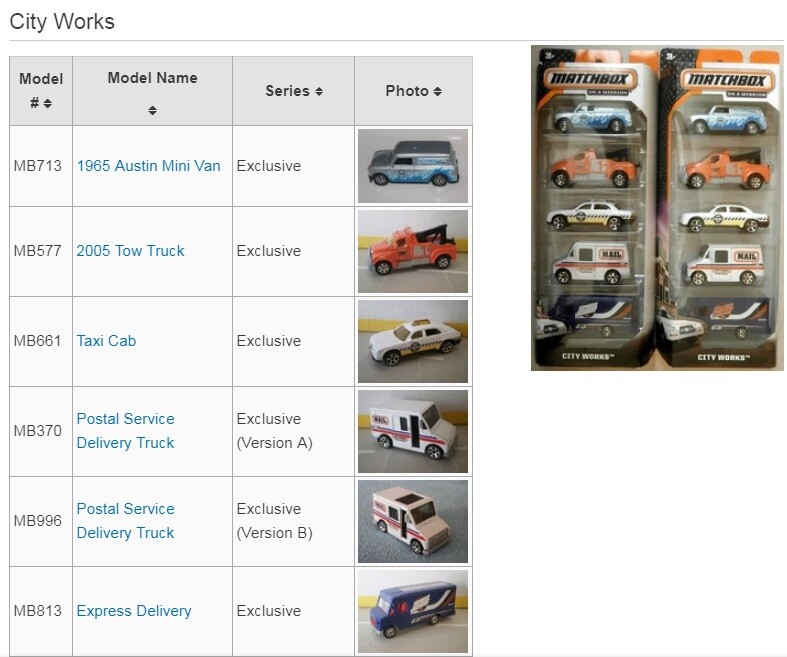The height and width of the screenshot is (657, 787).
Task: Open MB996 Postal Service Delivery Truck link
Action: [125, 520]
